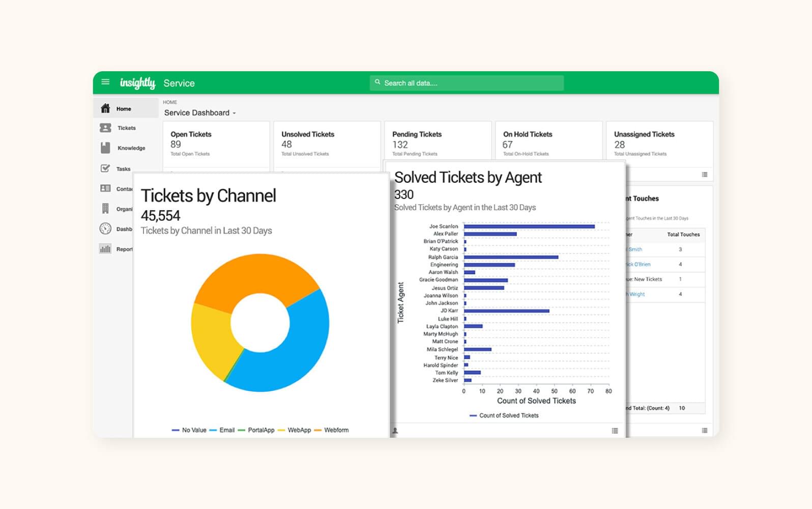The width and height of the screenshot is (812, 509).
Task: Click the 45,554 ticket count
Action: [160, 216]
